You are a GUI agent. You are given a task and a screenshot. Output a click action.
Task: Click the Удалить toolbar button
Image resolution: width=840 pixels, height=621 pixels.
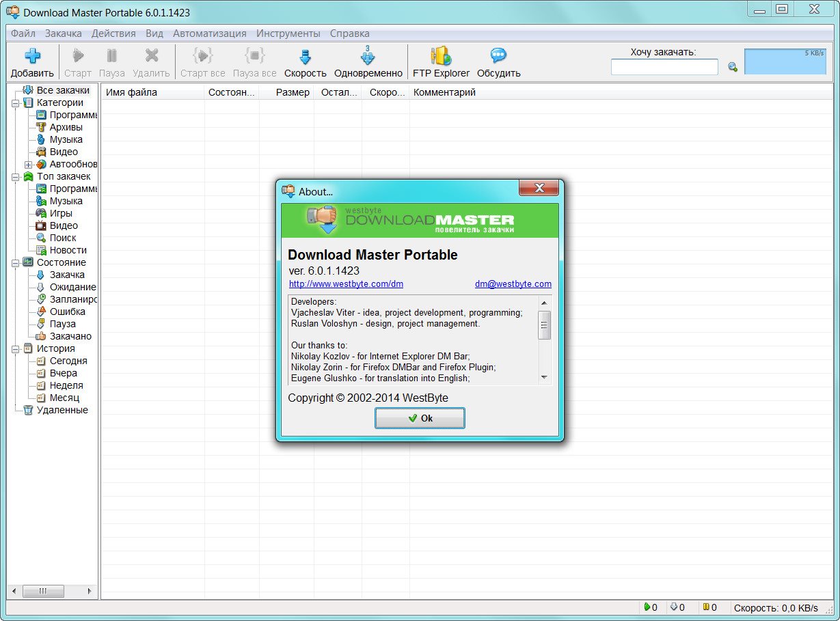point(151,63)
